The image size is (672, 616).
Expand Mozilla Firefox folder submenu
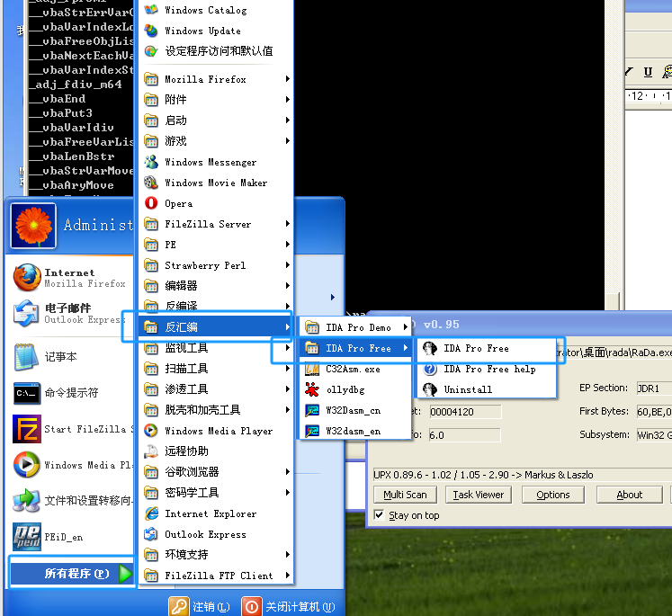tap(216, 79)
